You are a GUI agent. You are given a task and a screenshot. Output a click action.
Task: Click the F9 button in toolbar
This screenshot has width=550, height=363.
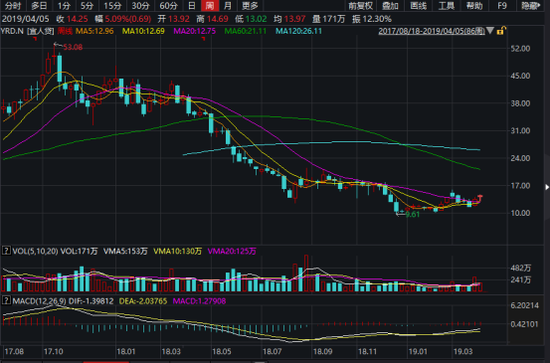pyautogui.click(x=502, y=6)
